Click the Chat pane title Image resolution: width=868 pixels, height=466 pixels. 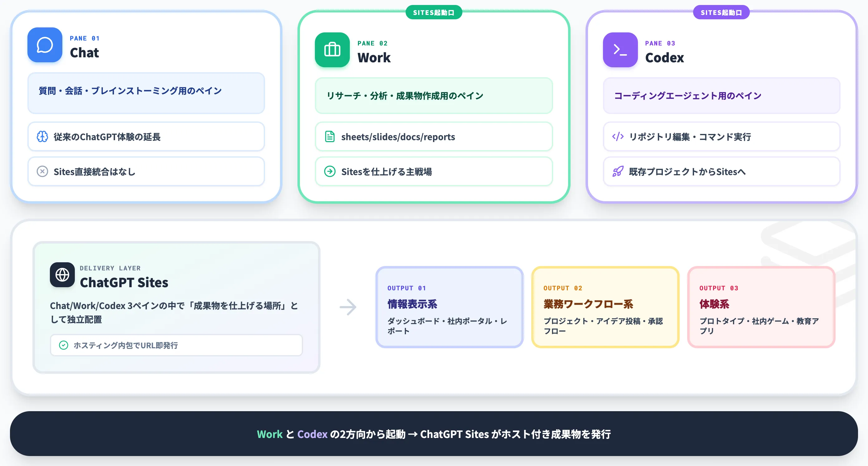pyautogui.click(x=84, y=53)
